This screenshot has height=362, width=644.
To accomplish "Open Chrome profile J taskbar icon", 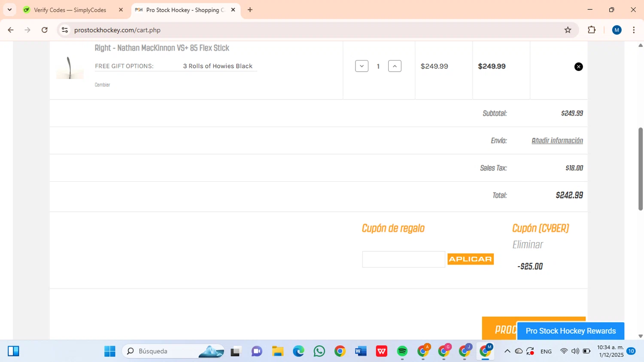I will [x=465, y=351].
